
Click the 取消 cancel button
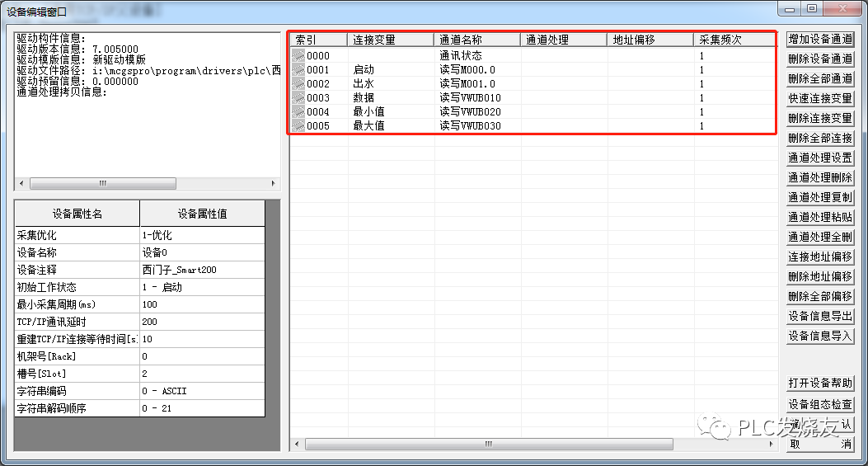(820, 444)
